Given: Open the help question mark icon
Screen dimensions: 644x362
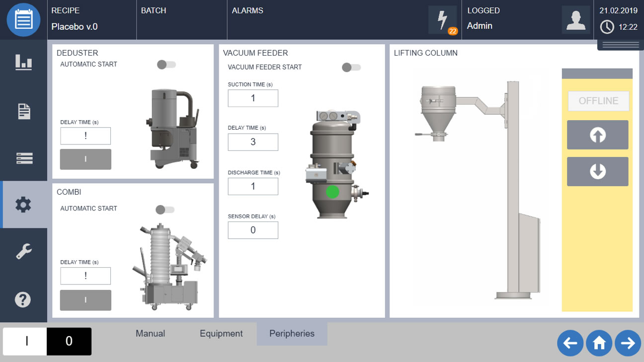Looking at the screenshot, I should (x=23, y=299).
